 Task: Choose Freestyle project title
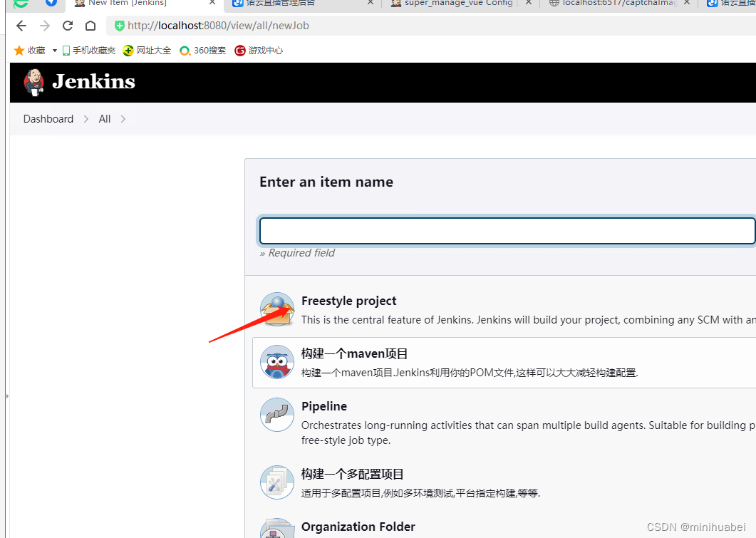[x=348, y=301]
